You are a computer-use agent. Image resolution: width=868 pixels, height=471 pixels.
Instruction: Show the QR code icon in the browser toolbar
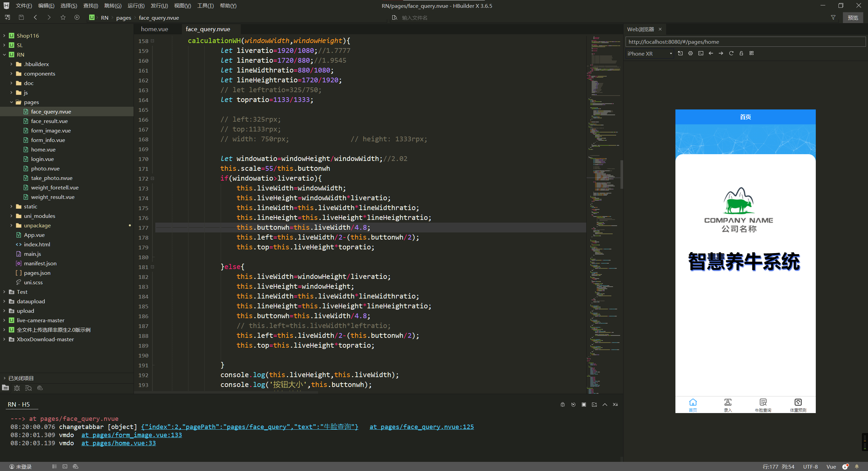751,53
